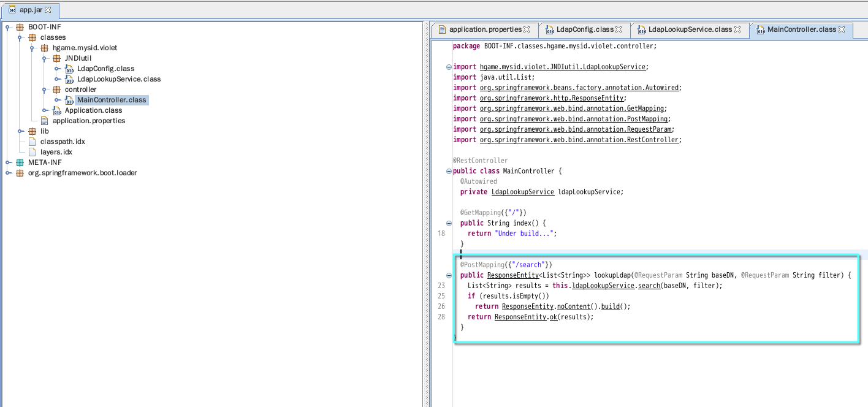Follow the org.springframework.http.ResponseEntity import link
This screenshot has height=407, width=868.
click(x=552, y=98)
